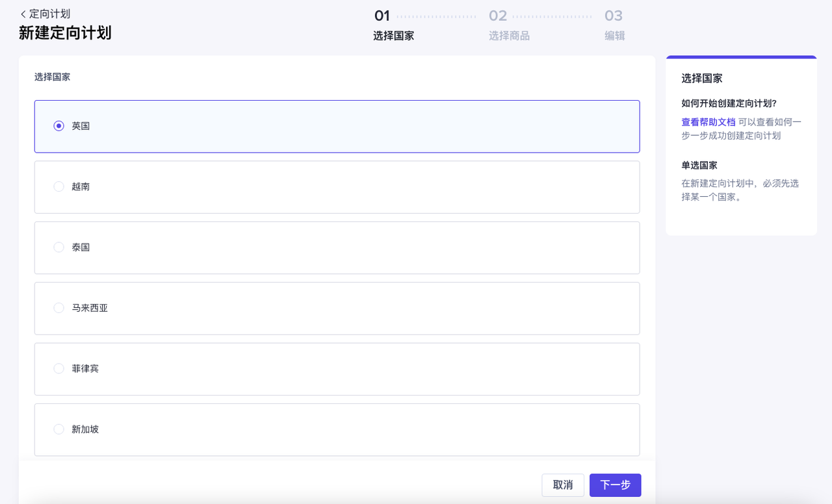Click the purple progress bar on side panel

741,57
